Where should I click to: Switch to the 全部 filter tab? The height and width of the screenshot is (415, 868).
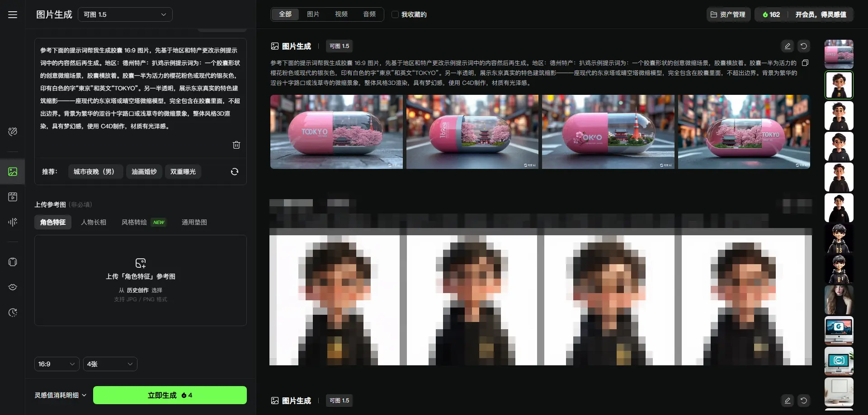click(285, 14)
